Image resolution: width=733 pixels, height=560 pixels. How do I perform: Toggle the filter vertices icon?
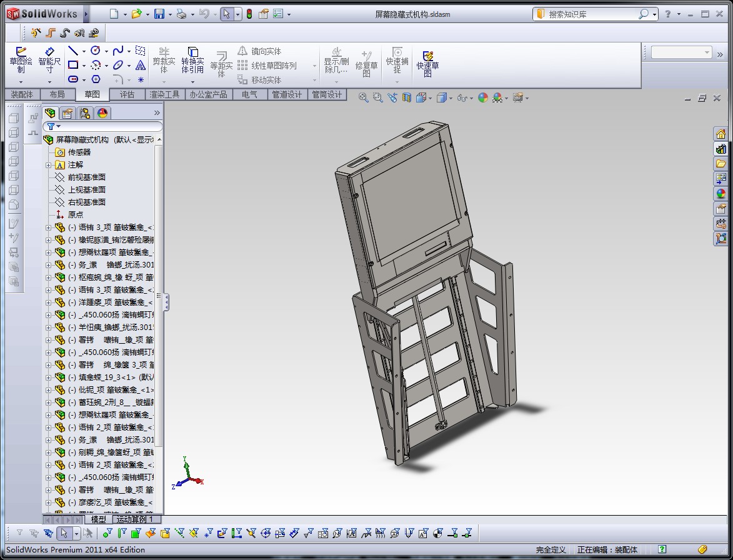tap(107, 533)
